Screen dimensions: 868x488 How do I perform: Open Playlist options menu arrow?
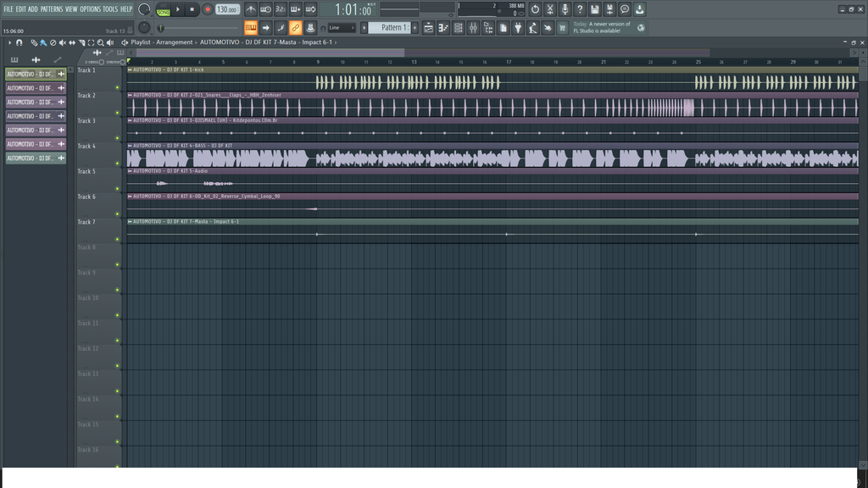pos(9,42)
